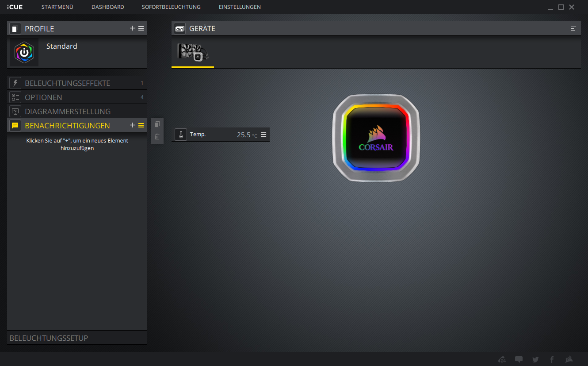Open the Facebook link icon
Viewport: 588px width, 366px height.
tap(552, 359)
